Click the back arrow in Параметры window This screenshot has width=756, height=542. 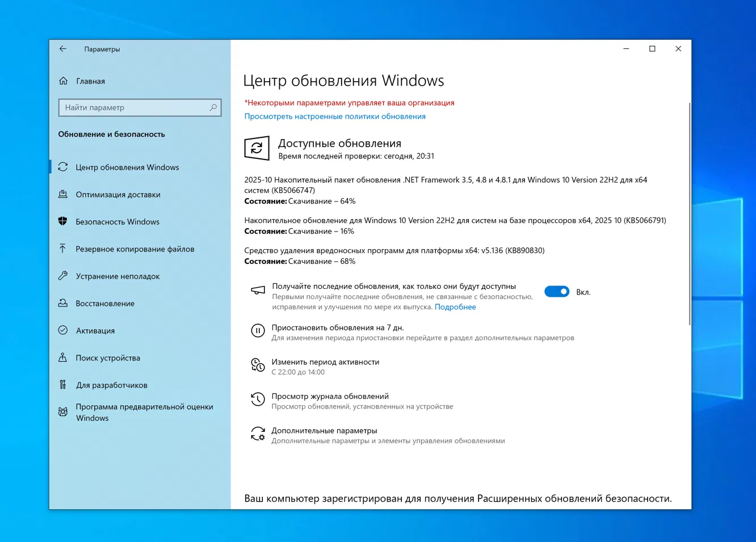[63, 49]
